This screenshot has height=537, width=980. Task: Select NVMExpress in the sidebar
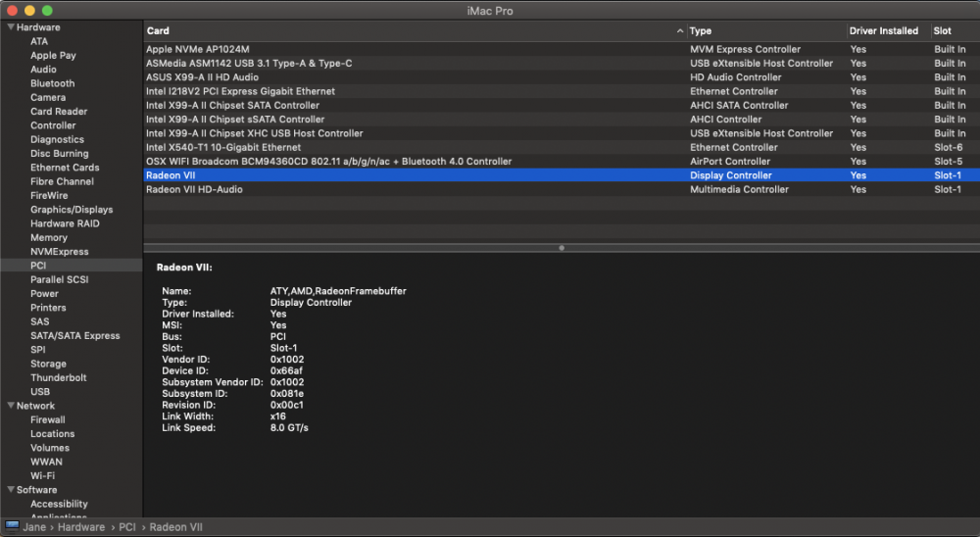pyautogui.click(x=60, y=251)
